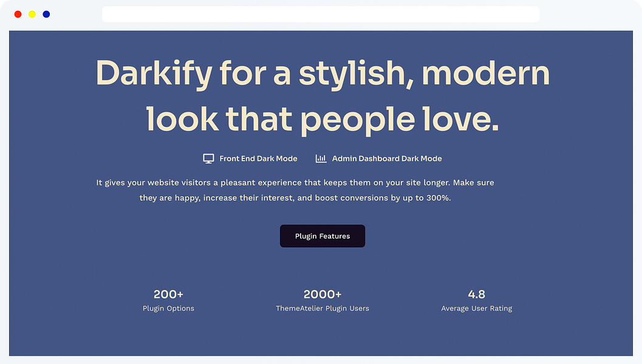Select the Admin Dashboard Dark Mode label

tap(387, 158)
